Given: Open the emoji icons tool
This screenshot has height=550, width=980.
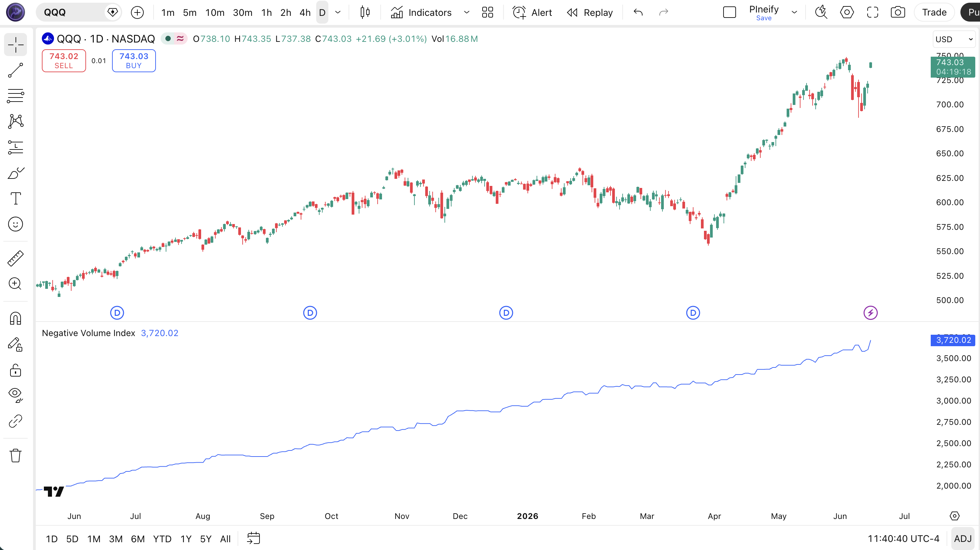Looking at the screenshot, I should pyautogui.click(x=16, y=224).
